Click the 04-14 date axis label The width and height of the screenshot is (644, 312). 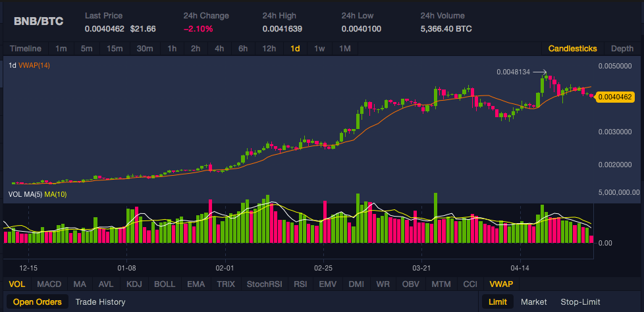point(520,268)
